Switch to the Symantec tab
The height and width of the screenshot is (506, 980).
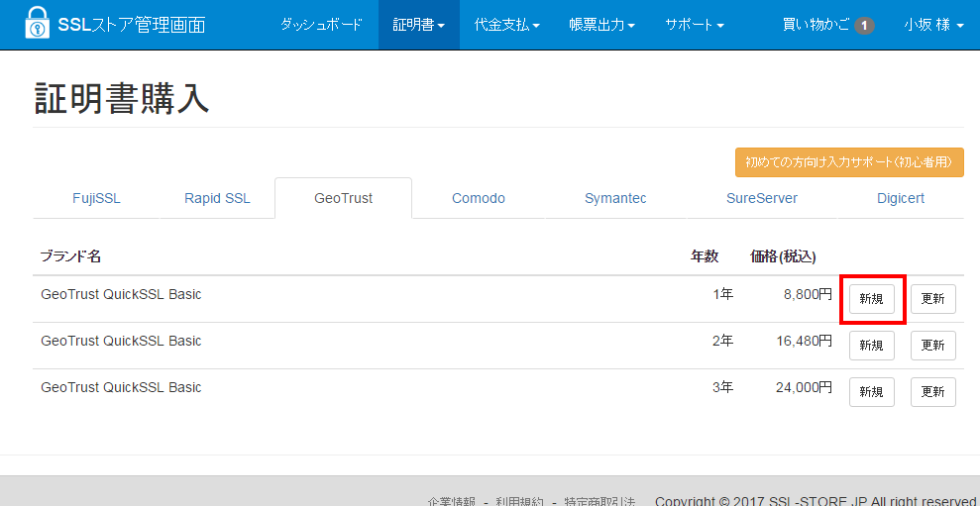[615, 199]
